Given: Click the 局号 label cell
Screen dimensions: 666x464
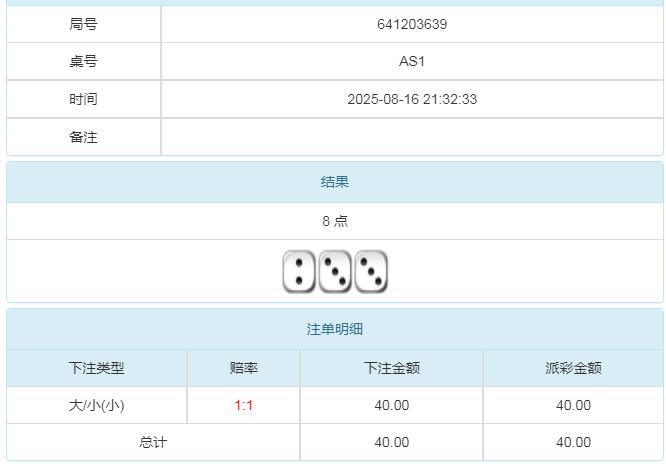Looking at the screenshot, I should point(84,24).
